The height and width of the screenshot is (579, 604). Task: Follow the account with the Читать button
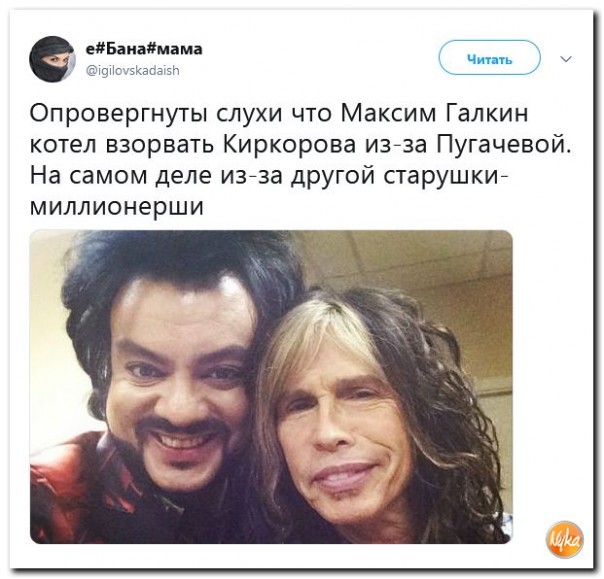click(490, 59)
